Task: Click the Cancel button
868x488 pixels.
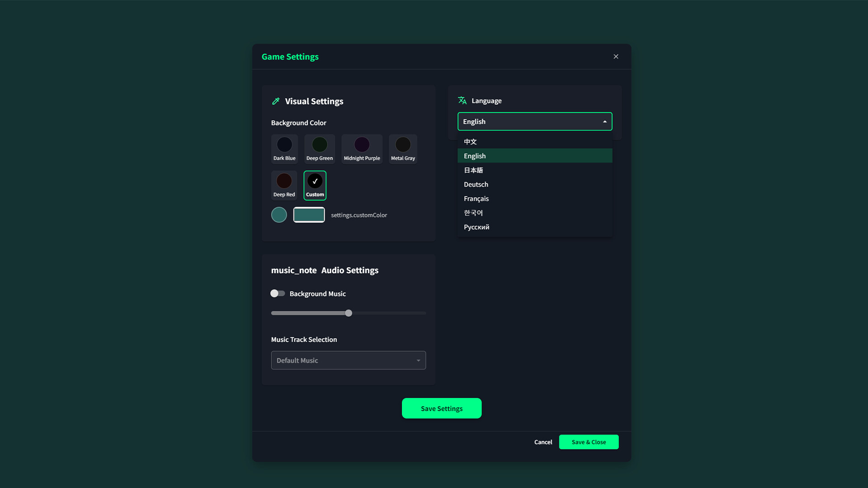Action: click(543, 442)
